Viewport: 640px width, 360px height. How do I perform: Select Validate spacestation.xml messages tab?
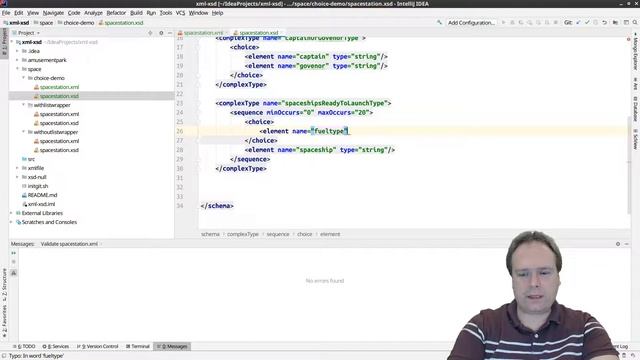tap(69, 244)
